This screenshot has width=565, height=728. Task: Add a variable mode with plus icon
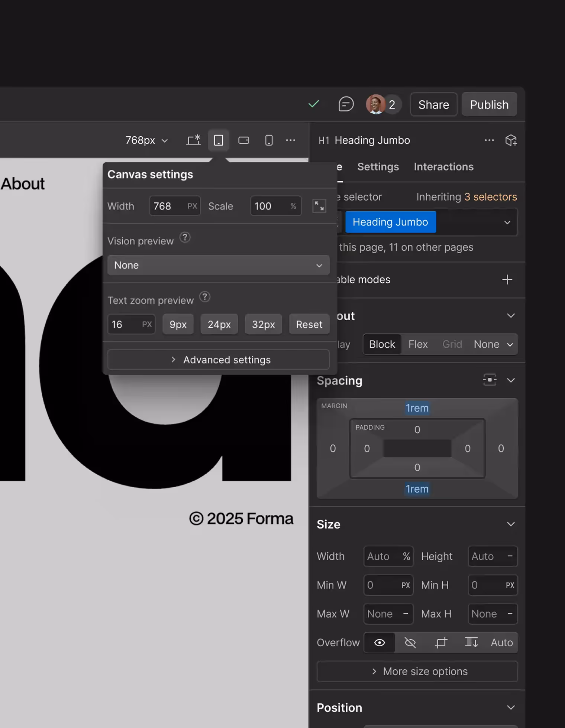507,280
